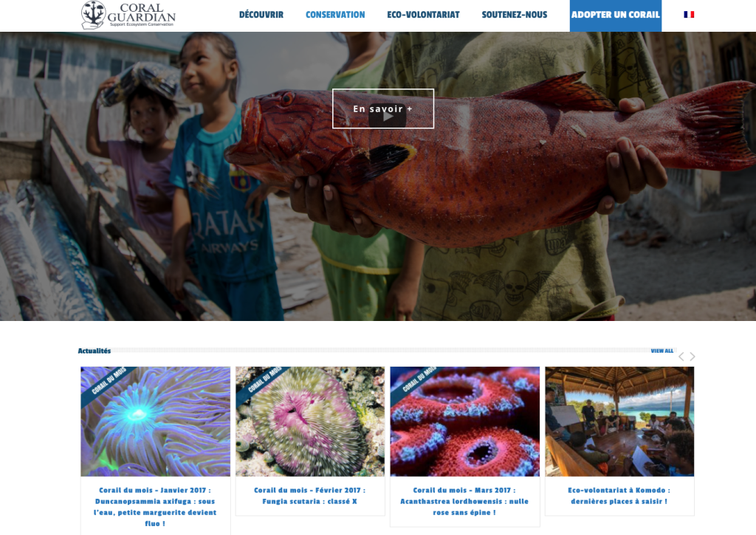Open the Eco-Volontariat menu

coord(423,15)
